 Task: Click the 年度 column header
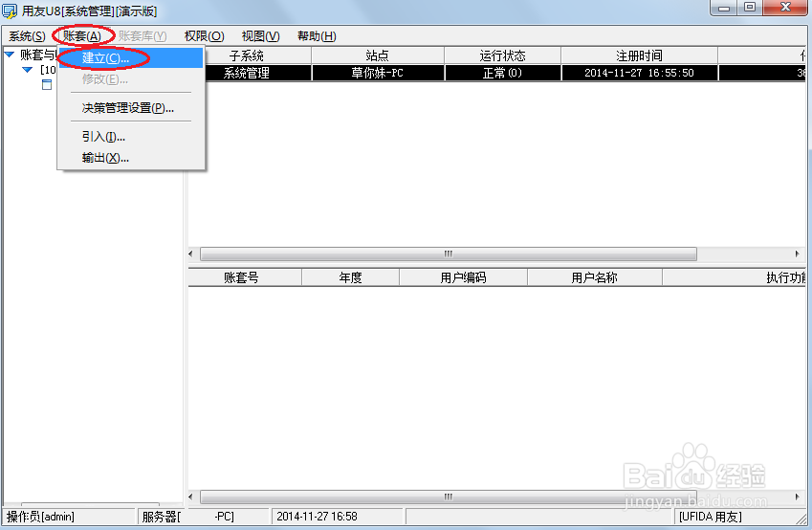[350, 277]
